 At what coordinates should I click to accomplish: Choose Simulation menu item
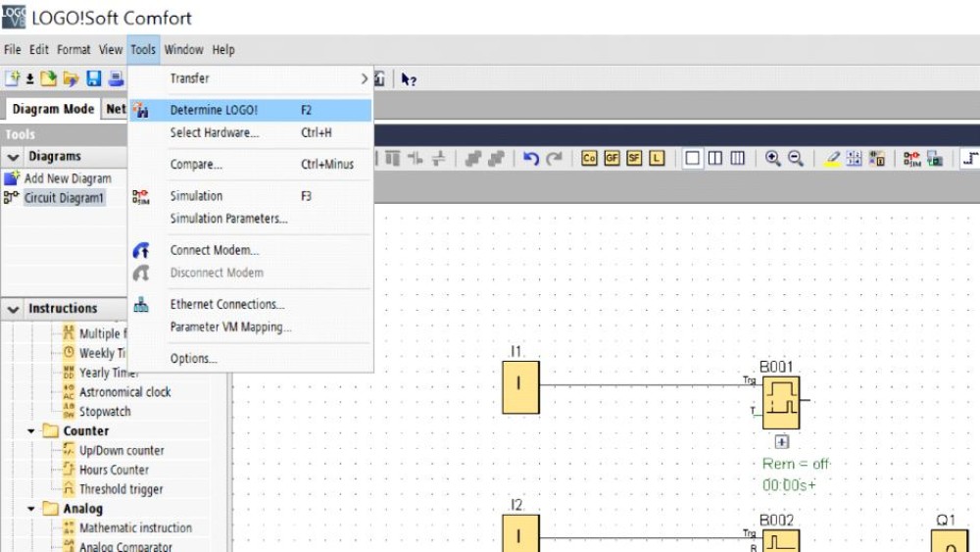251,196
